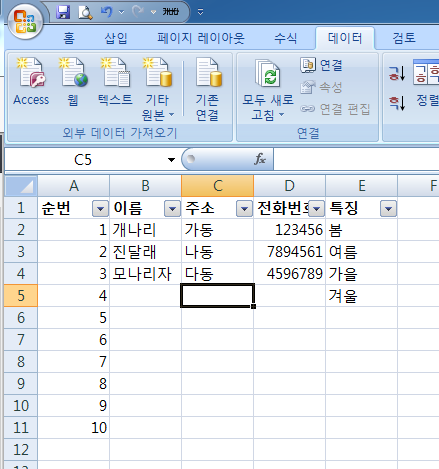Click cell containing 다동
The image size is (439, 469).
point(218,274)
